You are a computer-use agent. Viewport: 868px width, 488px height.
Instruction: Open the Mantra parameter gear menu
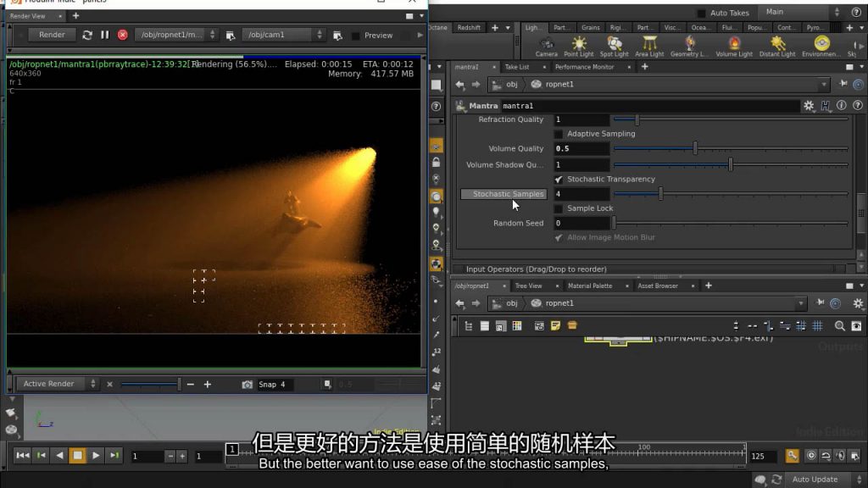tap(809, 106)
